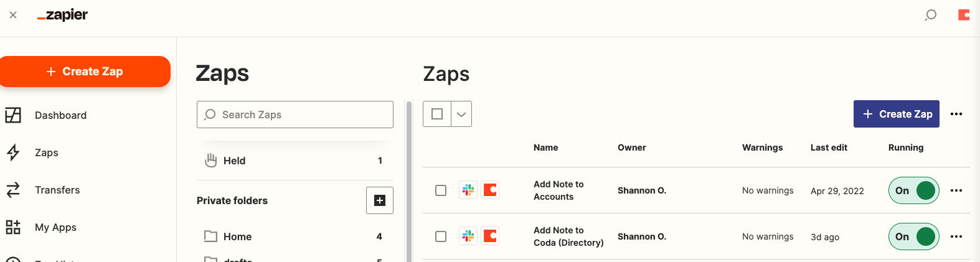Click the folder panel vertical scrollbar
The height and width of the screenshot is (262, 980).
click(409, 180)
